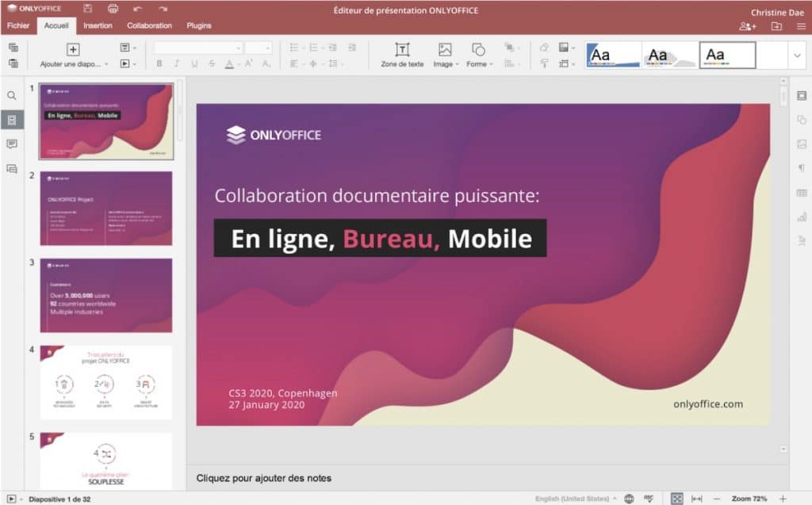Open slide settings in right sidebar
The width and height of the screenshot is (812, 505).
(x=802, y=96)
